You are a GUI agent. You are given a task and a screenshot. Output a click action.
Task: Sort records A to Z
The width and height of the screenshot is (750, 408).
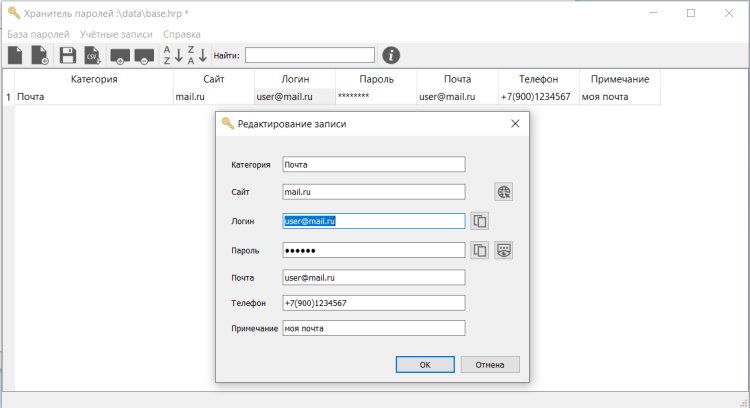pos(172,55)
